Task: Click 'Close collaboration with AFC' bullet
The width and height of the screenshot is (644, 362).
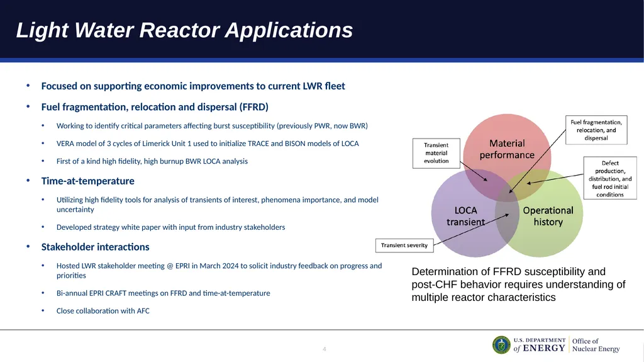Action: tap(103, 311)
